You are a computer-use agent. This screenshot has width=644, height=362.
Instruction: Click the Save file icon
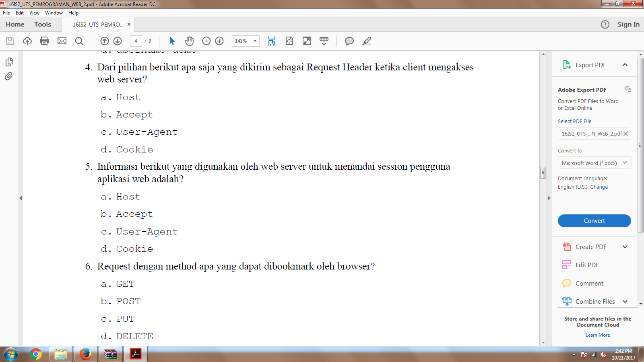click(10, 41)
